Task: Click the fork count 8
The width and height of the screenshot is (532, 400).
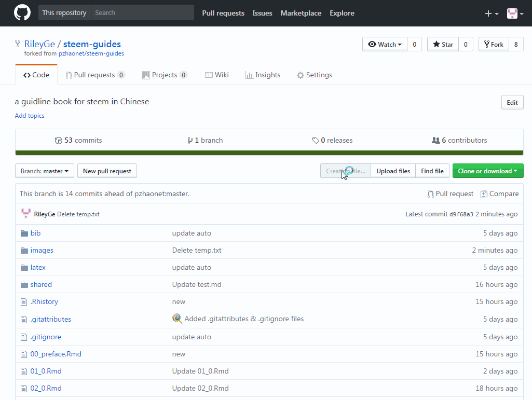Action: 516,45
